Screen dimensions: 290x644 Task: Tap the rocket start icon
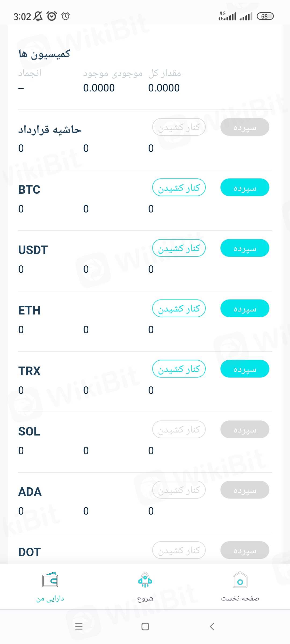pos(145,580)
